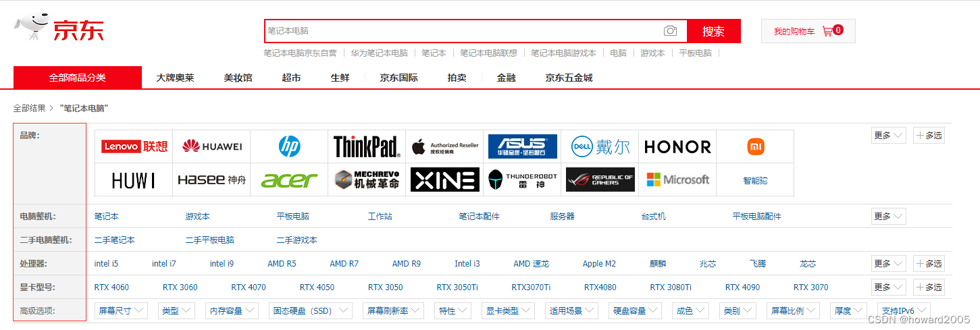
Task: Go to 生鲜 tab
Action: click(340, 78)
